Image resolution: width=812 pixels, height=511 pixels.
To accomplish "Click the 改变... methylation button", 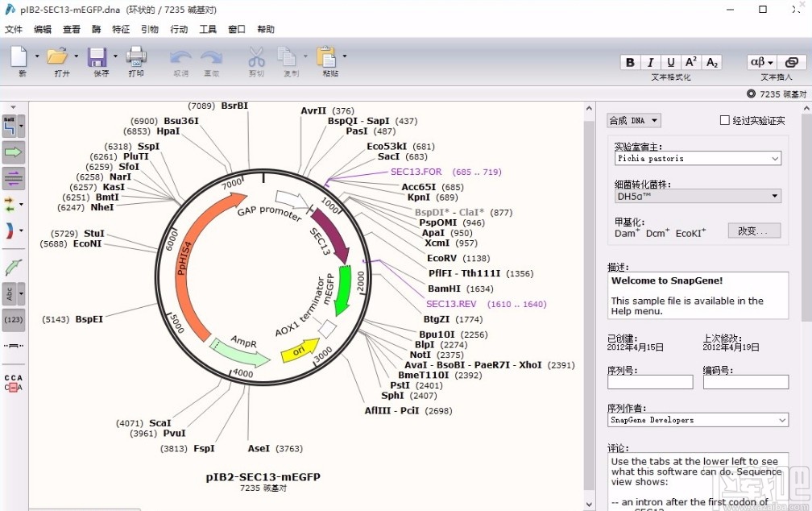I will click(x=754, y=231).
